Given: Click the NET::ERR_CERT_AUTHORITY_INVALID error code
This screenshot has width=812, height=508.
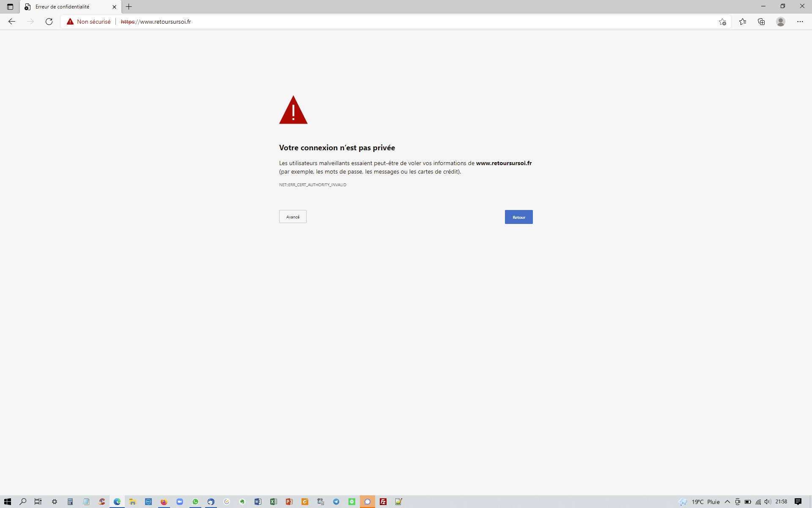Looking at the screenshot, I should [313, 185].
